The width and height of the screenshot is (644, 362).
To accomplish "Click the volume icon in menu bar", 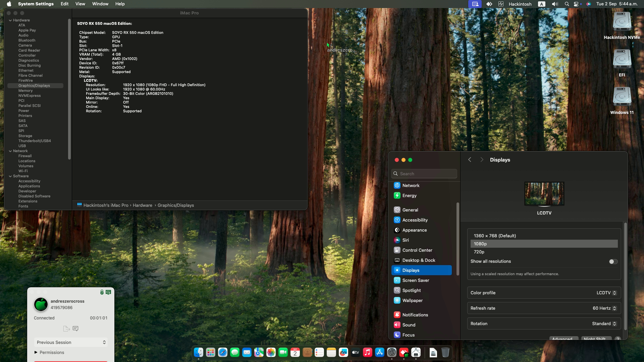I will tap(555, 4).
